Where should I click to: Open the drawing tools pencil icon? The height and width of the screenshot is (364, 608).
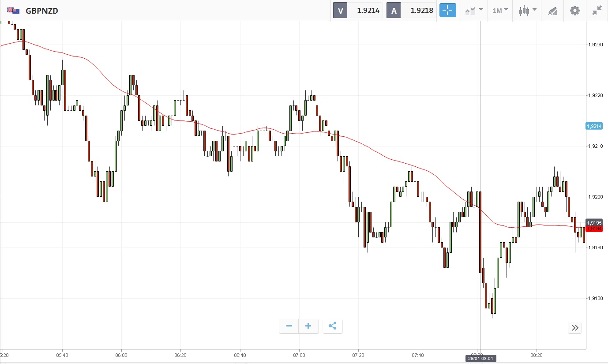pyautogui.click(x=552, y=11)
